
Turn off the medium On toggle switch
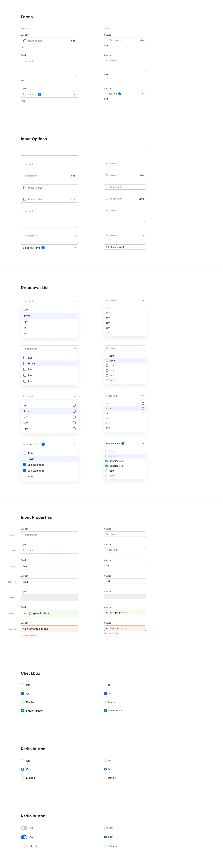[24, 837]
